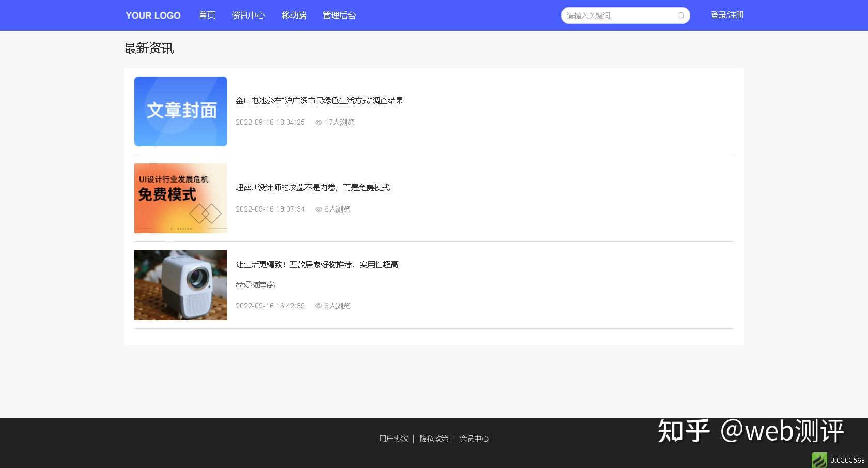Click the eye icon next to 3人浏览
The height and width of the screenshot is (468, 868).
[318, 306]
